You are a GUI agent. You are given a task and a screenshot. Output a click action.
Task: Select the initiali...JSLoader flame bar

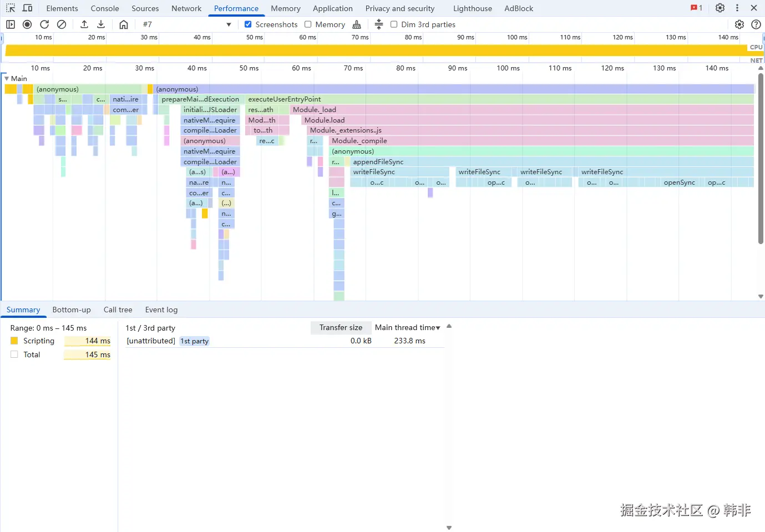point(210,110)
